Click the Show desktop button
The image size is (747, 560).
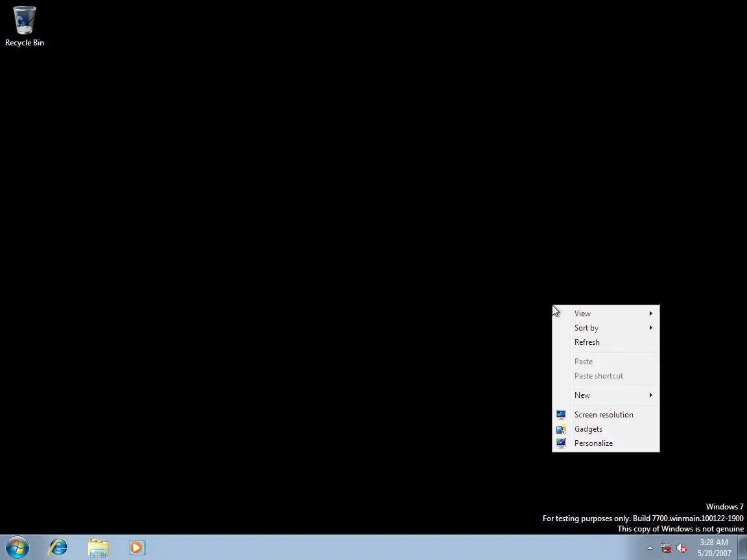click(742, 548)
